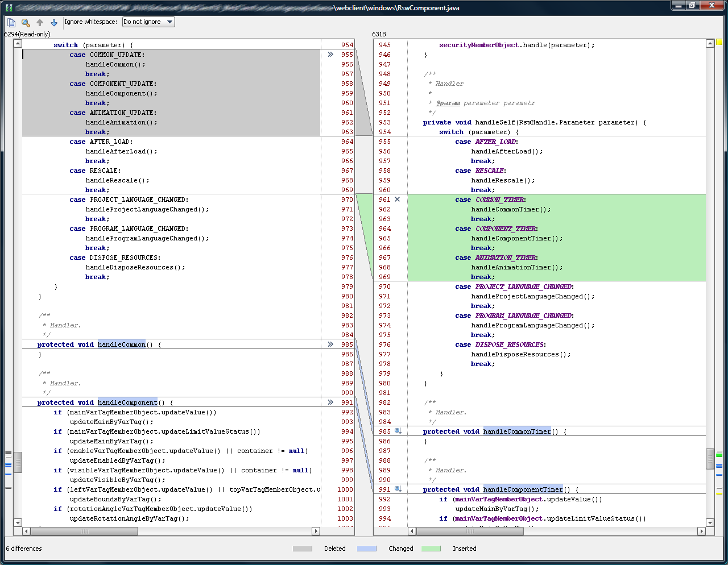Screen dimensions: 728x565
Task: Click right gutter line number 954
Action: coord(385,132)
